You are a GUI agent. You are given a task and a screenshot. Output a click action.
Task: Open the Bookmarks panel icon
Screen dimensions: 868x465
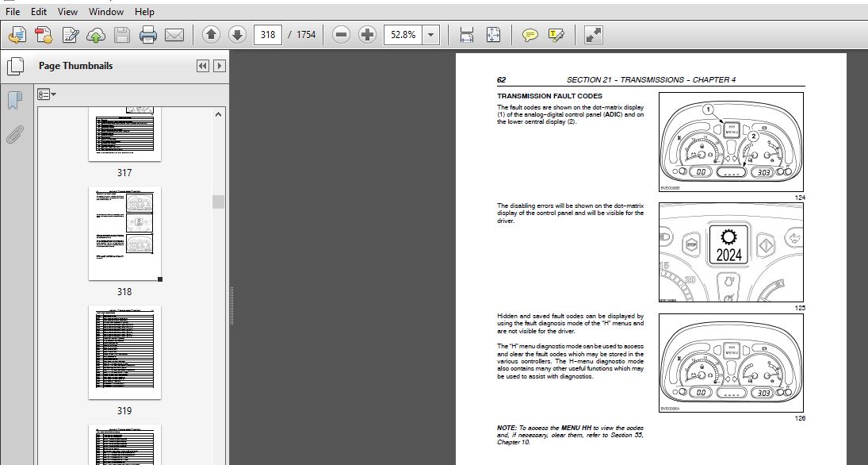click(x=15, y=100)
